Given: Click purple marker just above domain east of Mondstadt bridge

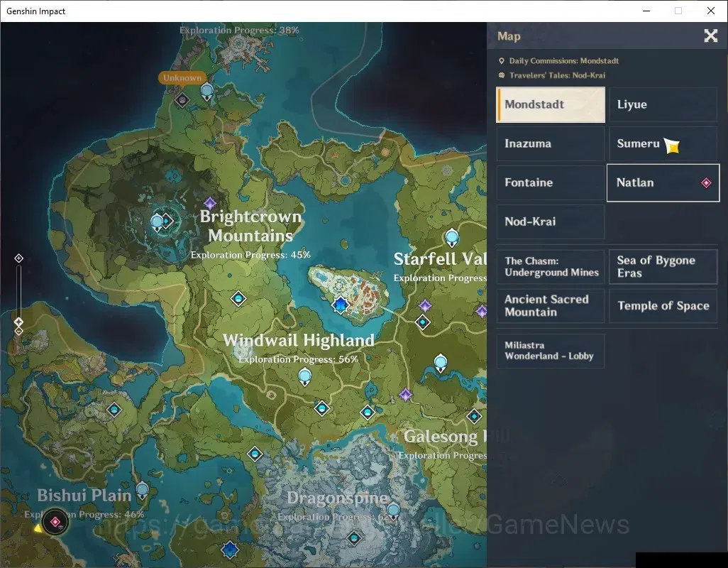Looking at the screenshot, I should coord(425,305).
